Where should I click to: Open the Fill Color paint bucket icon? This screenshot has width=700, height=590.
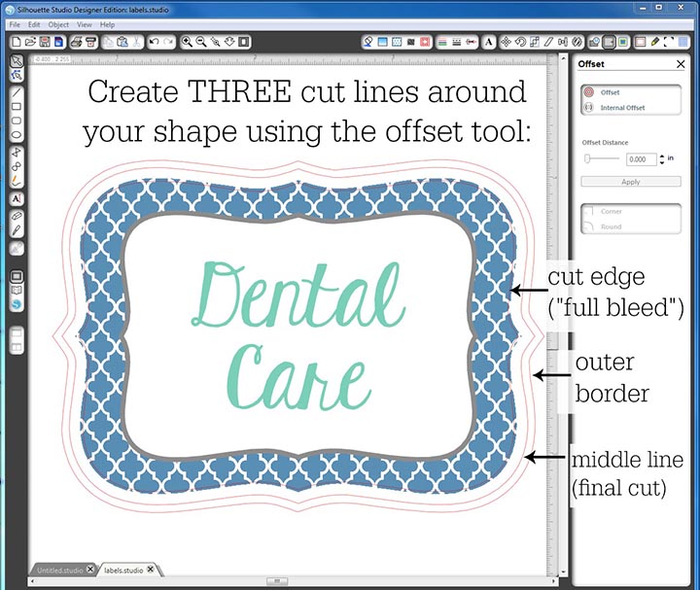[367, 42]
